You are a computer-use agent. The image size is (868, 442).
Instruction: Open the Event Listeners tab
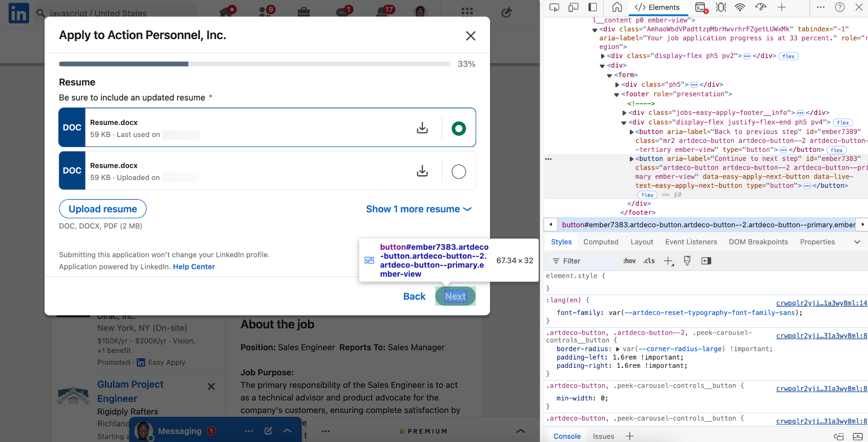coord(691,242)
